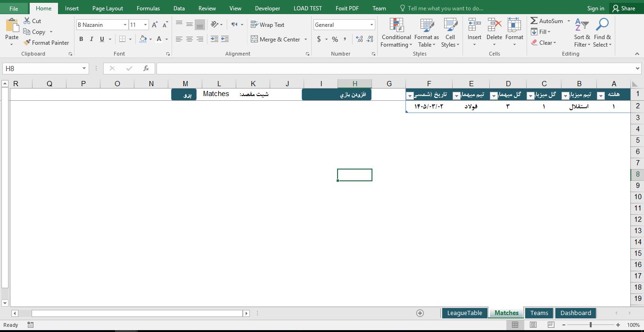
Task: Open the Dashboard sheet tab
Action: [x=576, y=313]
